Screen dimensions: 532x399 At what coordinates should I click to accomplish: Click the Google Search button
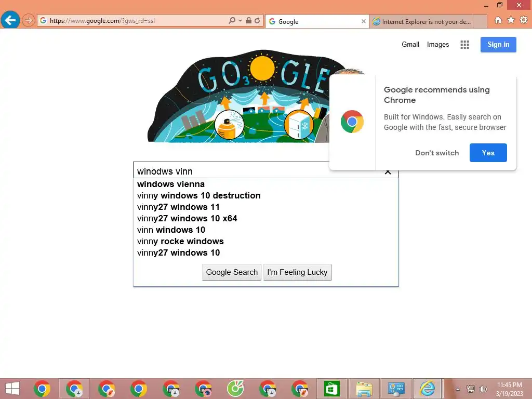pos(232,272)
